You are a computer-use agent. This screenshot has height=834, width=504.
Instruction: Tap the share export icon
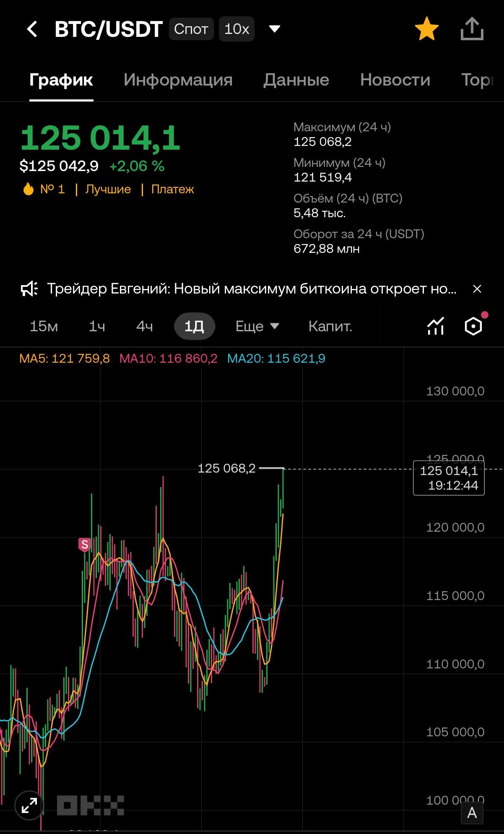click(x=472, y=29)
